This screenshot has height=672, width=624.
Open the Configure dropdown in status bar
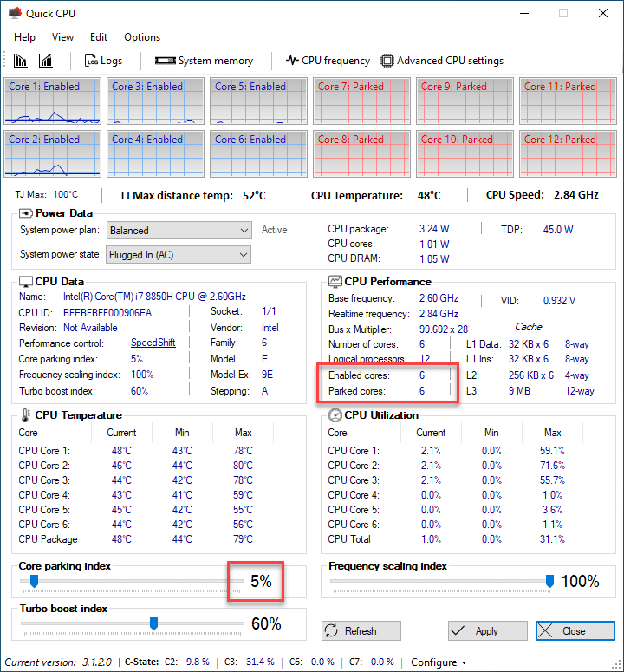pyautogui.click(x=439, y=662)
